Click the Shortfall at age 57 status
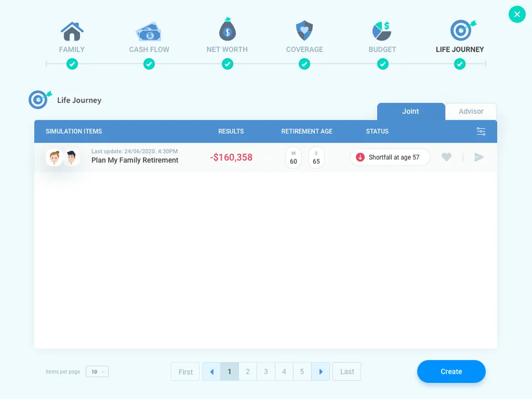 (390, 157)
